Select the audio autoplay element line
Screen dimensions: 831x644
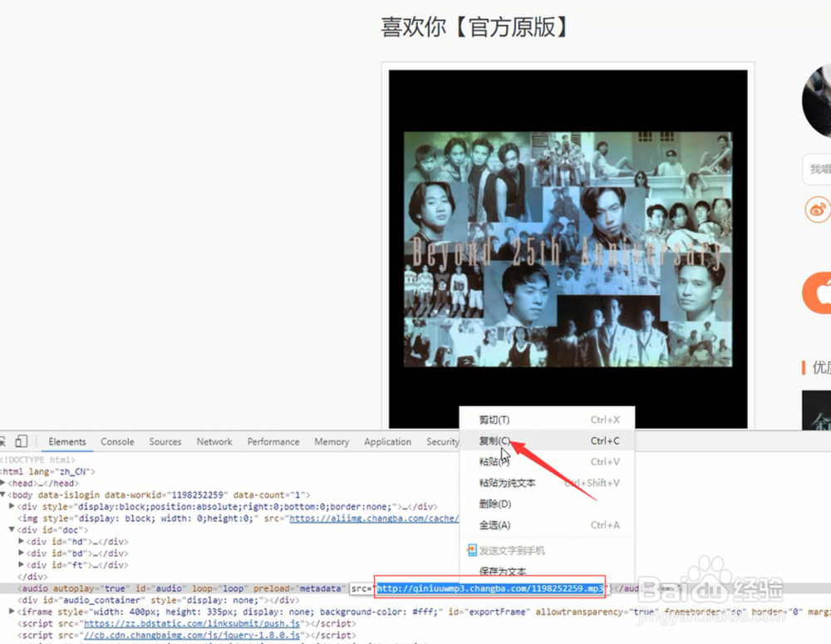(x=415, y=588)
